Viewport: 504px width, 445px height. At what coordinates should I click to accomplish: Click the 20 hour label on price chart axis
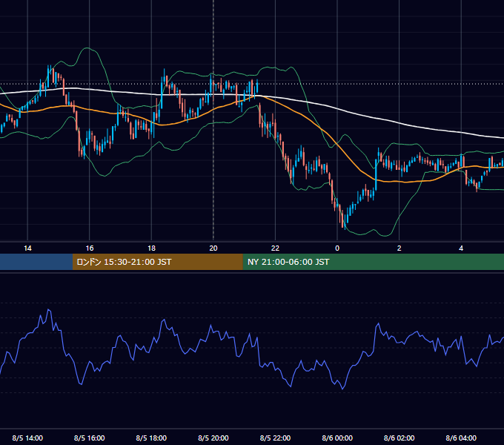tap(213, 248)
